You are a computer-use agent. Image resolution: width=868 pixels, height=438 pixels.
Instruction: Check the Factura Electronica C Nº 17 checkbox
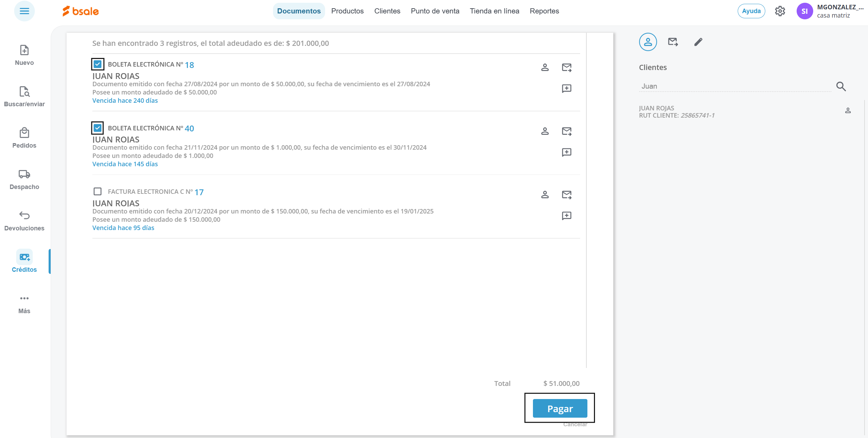coord(98,191)
